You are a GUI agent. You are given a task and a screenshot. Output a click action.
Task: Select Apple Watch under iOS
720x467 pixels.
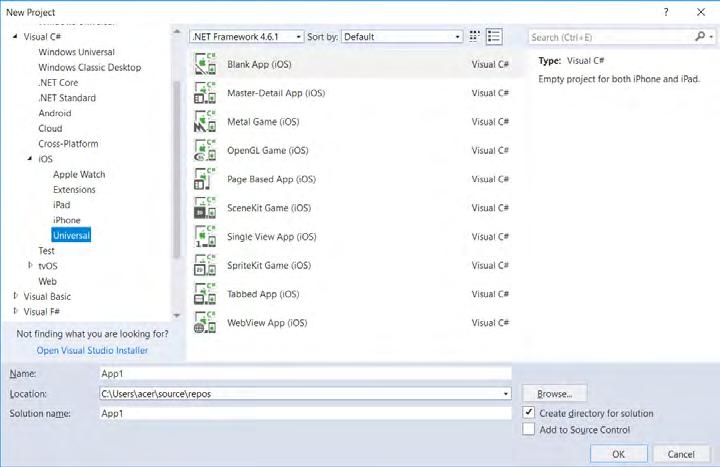point(79,174)
